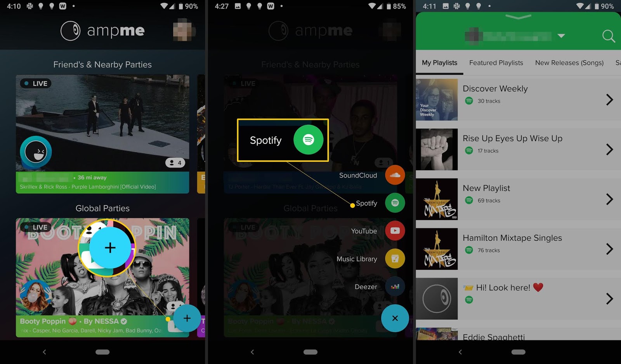The image size is (621, 364).
Task: Join the Booty Poppin global party card
Action: point(102,277)
